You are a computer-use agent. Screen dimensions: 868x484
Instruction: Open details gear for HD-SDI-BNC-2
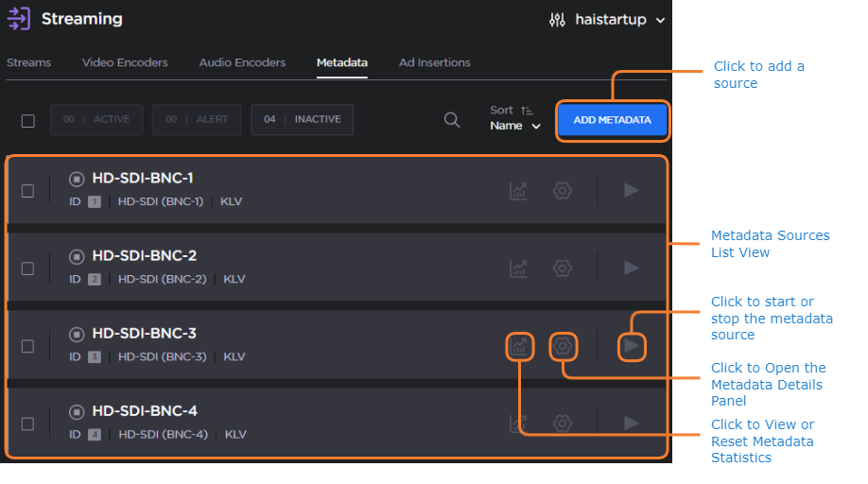click(563, 268)
